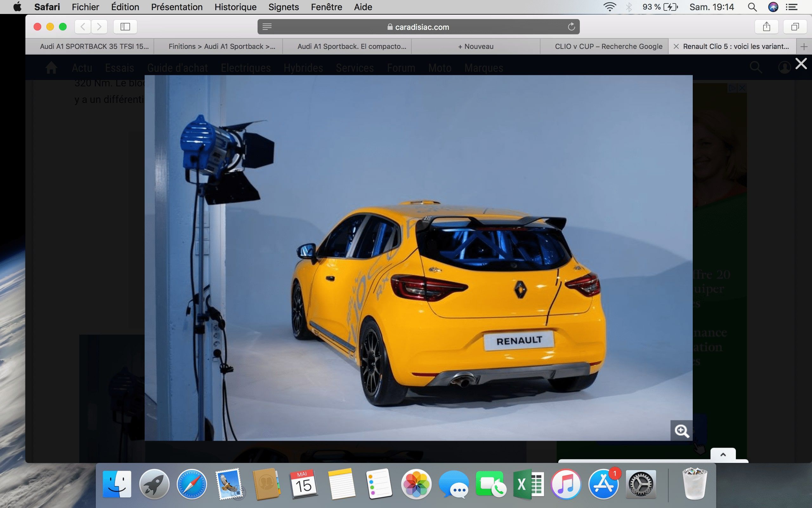Open the Forum site link
The height and width of the screenshot is (508, 812).
[401, 68]
